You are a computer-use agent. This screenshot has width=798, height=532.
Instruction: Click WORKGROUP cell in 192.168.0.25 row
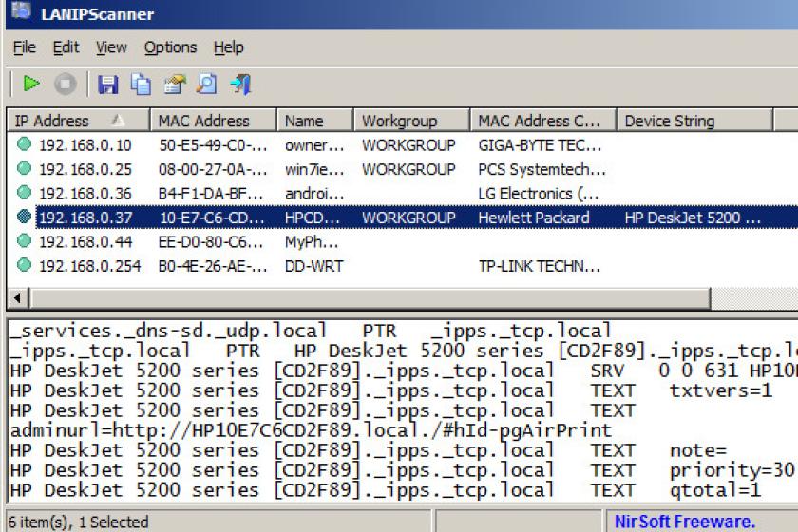coord(408,169)
